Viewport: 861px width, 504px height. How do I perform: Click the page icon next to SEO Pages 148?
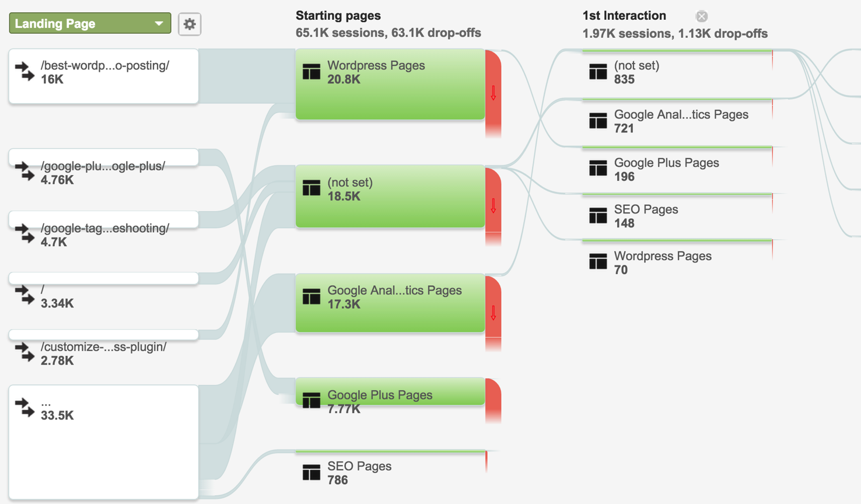click(598, 215)
